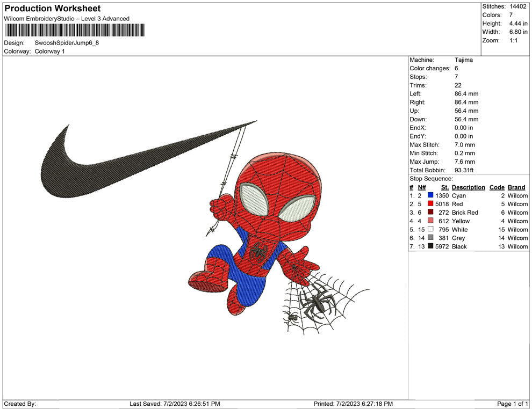532x409 pixels.
Task: Click the White thread swatch
Action: pyautogui.click(x=430, y=229)
